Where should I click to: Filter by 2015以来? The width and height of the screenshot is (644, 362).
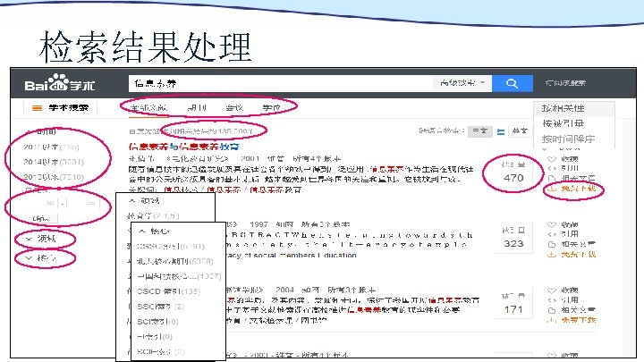click(51, 147)
